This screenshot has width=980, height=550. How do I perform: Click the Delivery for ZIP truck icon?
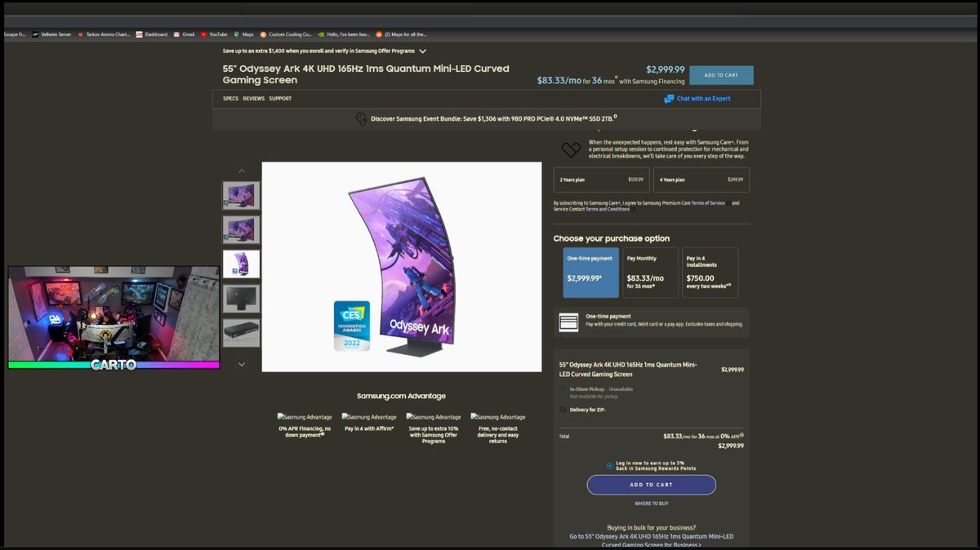click(x=563, y=410)
